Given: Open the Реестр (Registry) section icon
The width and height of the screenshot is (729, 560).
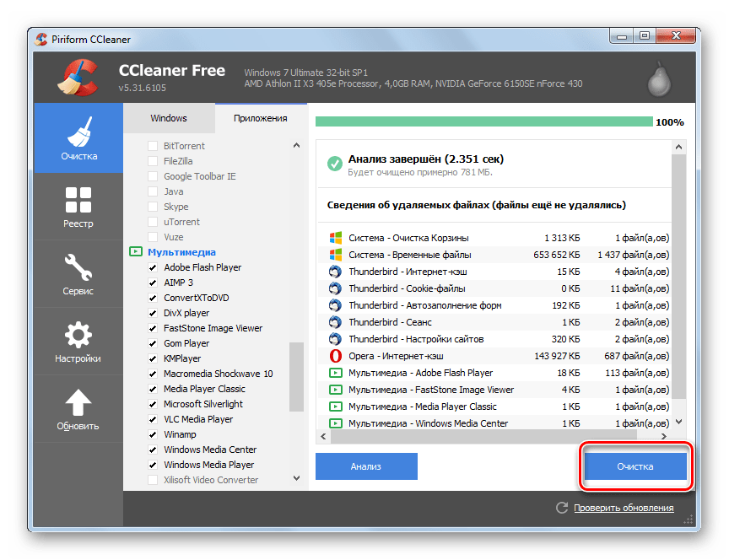Looking at the screenshot, I should pyautogui.click(x=78, y=201).
